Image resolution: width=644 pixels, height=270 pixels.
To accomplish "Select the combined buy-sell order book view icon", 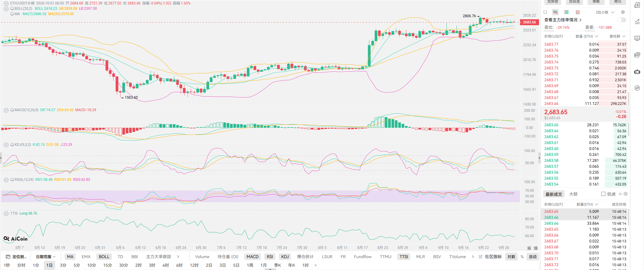I will (555, 12).
